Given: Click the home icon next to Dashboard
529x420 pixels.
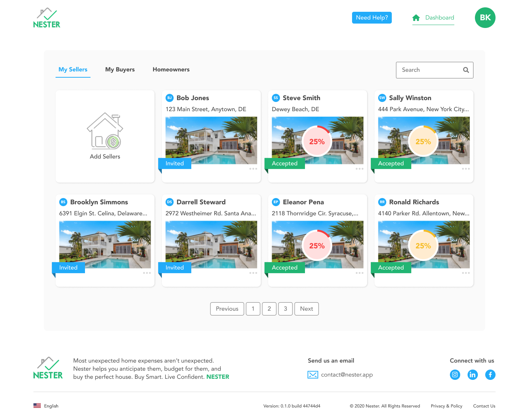Looking at the screenshot, I should click(416, 17).
